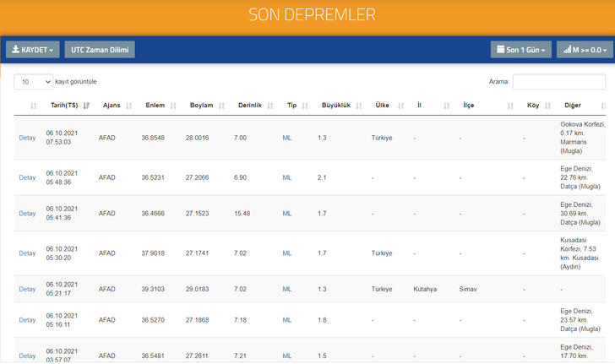Sort table by Boylam column

coord(207,105)
